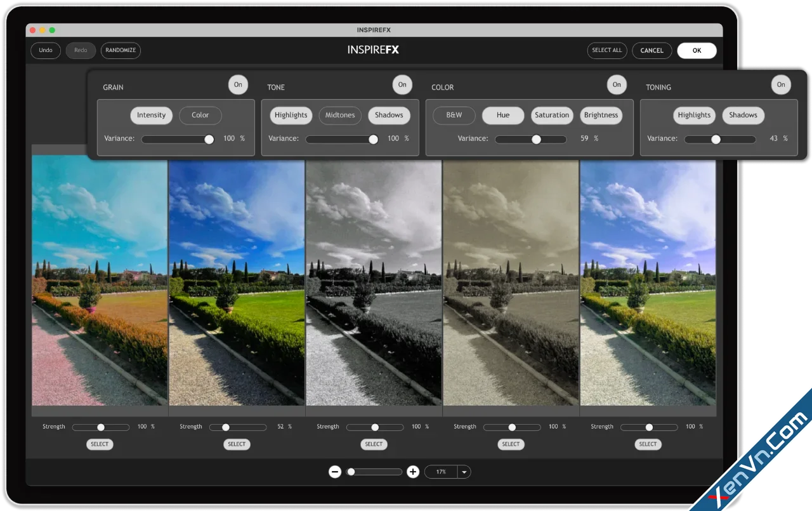
Task: Adjust the bottom zoom slider
Action: tap(374, 472)
